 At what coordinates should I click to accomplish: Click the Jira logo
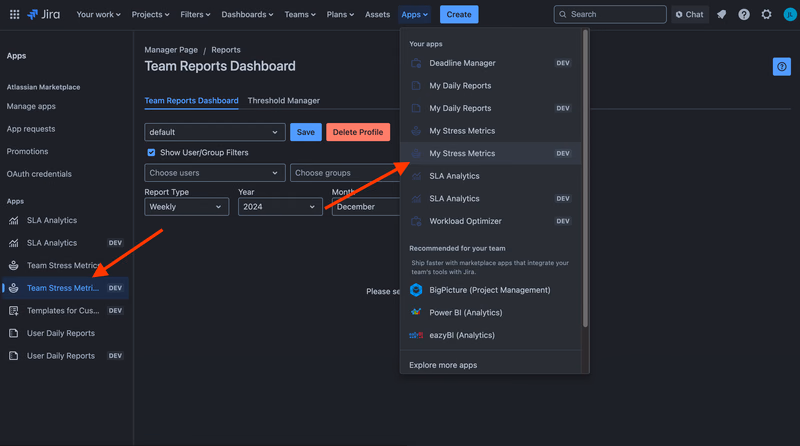(x=43, y=14)
